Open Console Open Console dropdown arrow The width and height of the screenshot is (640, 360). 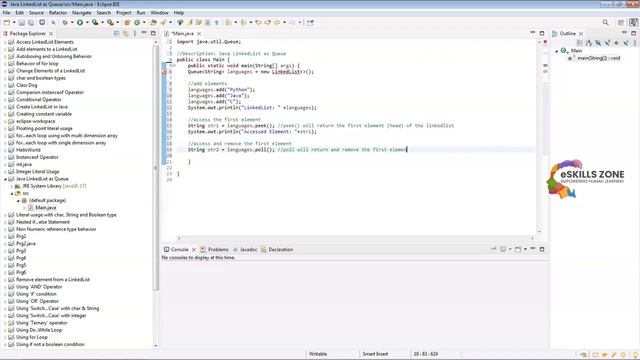pyautogui.click(x=525, y=249)
